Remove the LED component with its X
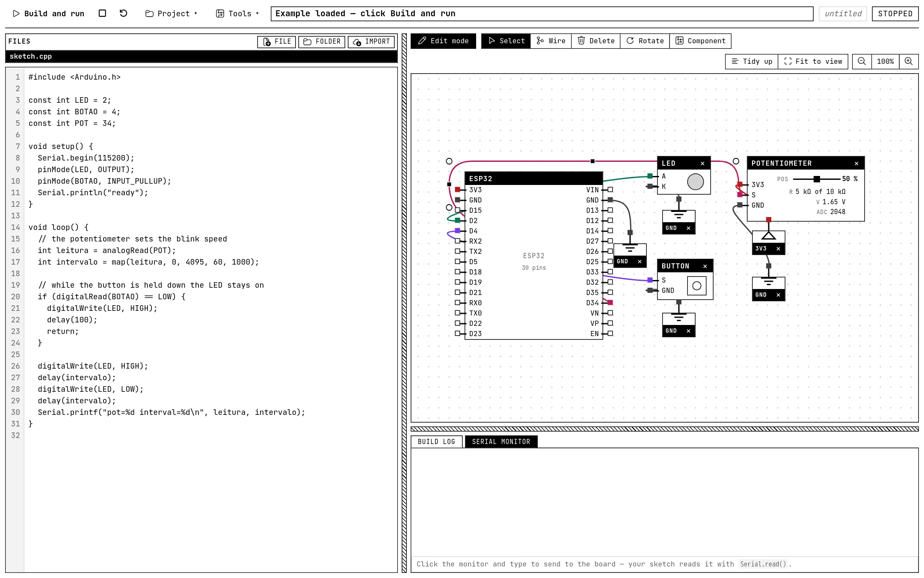Image resolution: width=924 pixels, height=578 pixels. [x=702, y=164]
